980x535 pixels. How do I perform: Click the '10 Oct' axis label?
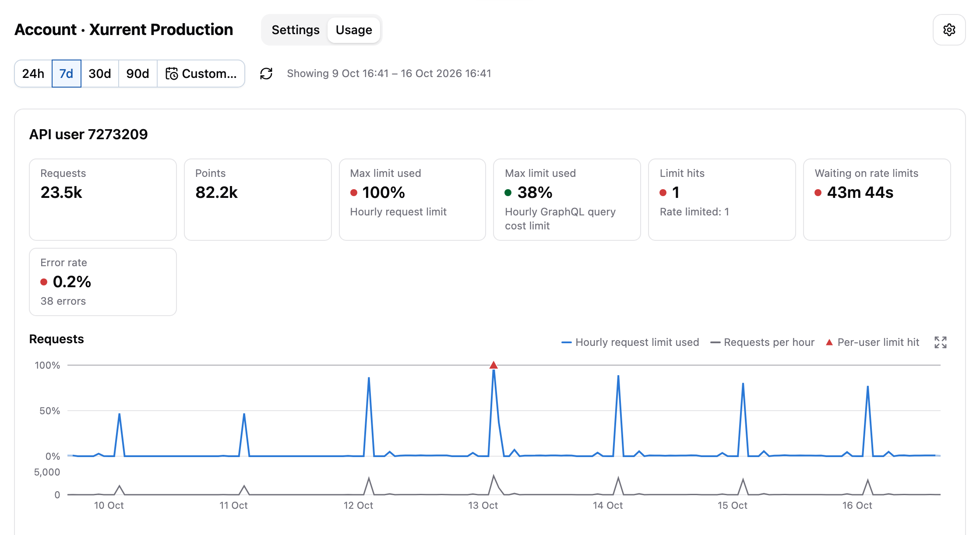coord(109,505)
